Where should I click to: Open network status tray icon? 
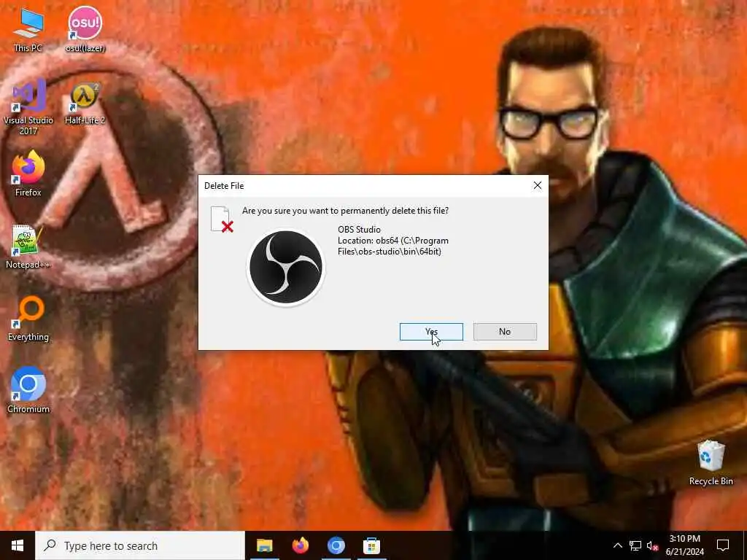pos(635,545)
